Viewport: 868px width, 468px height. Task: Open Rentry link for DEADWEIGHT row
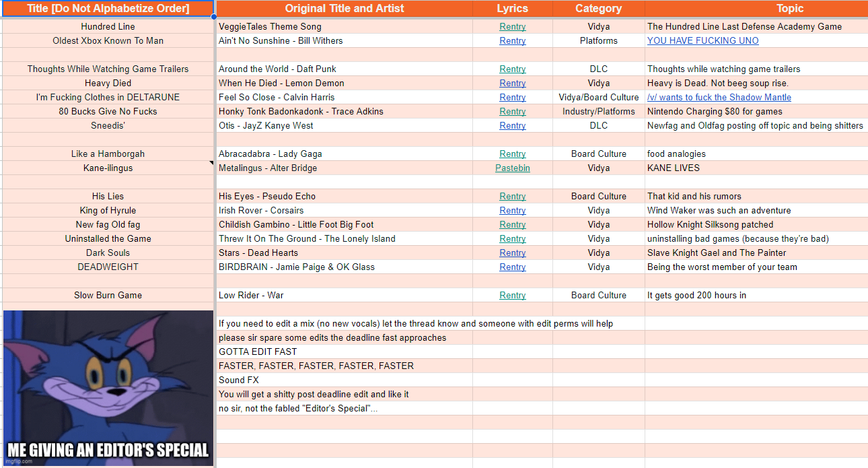click(512, 267)
